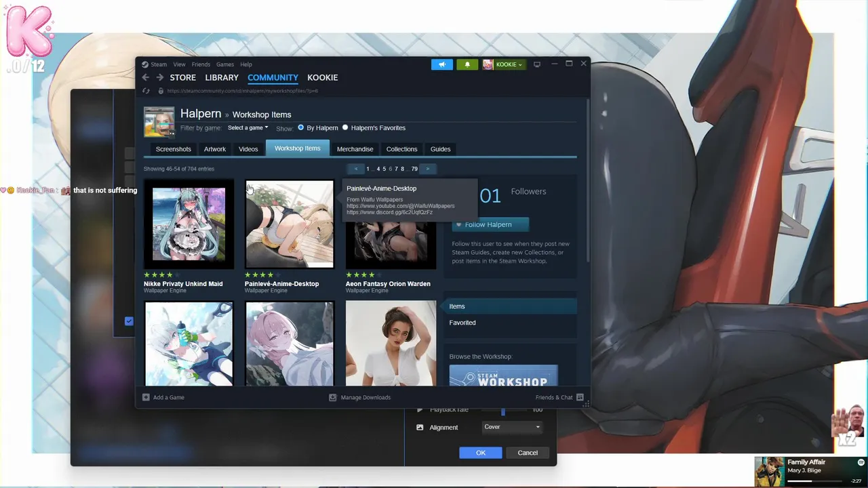Switch to the Videos tab
The height and width of the screenshot is (488, 868).
pyautogui.click(x=248, y=149)
